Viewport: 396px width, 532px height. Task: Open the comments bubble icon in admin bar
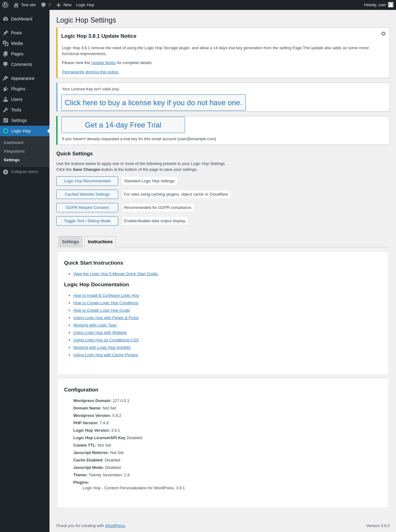click(44, 5)
